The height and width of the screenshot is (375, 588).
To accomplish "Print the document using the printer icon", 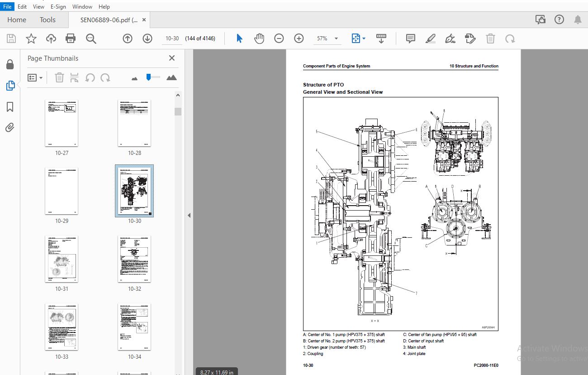I will (x=71, y=38).
